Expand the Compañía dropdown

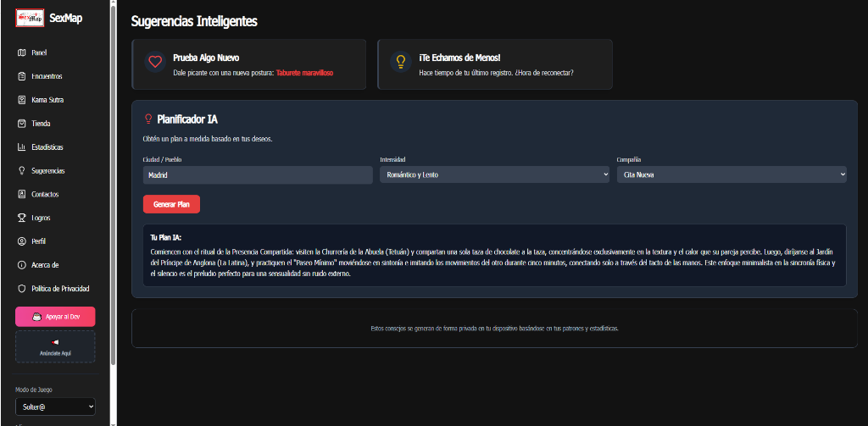coord(731,175)
